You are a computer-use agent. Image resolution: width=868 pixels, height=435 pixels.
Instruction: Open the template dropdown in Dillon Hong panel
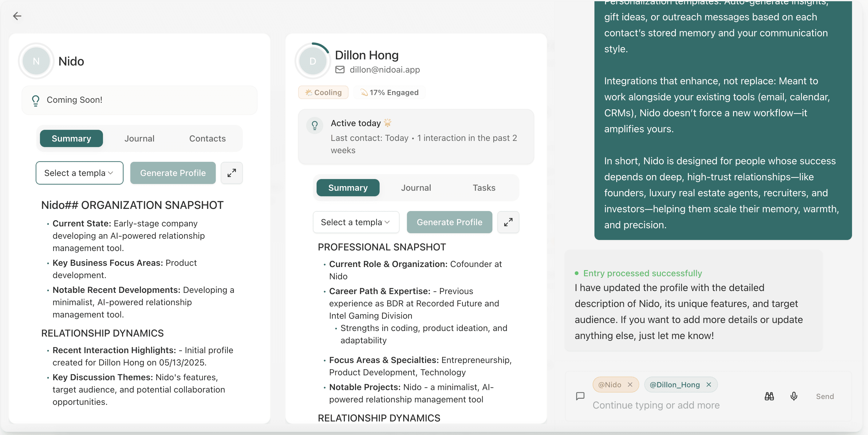(356, 222)
